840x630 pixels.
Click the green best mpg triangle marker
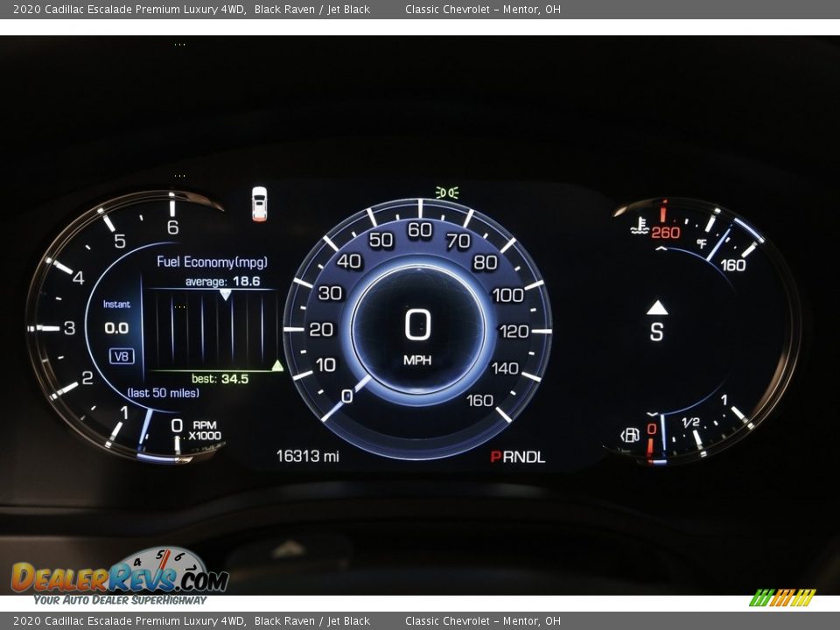(277, 366)
